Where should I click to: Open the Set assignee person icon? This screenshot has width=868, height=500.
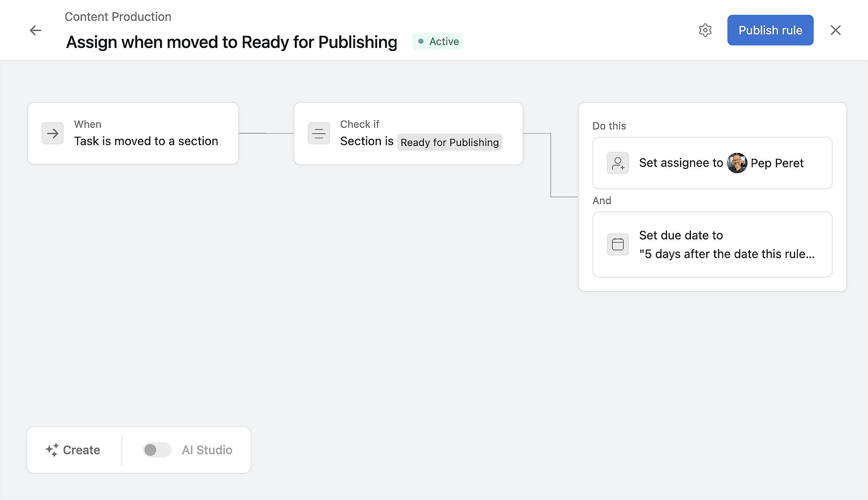click(618, 163)
